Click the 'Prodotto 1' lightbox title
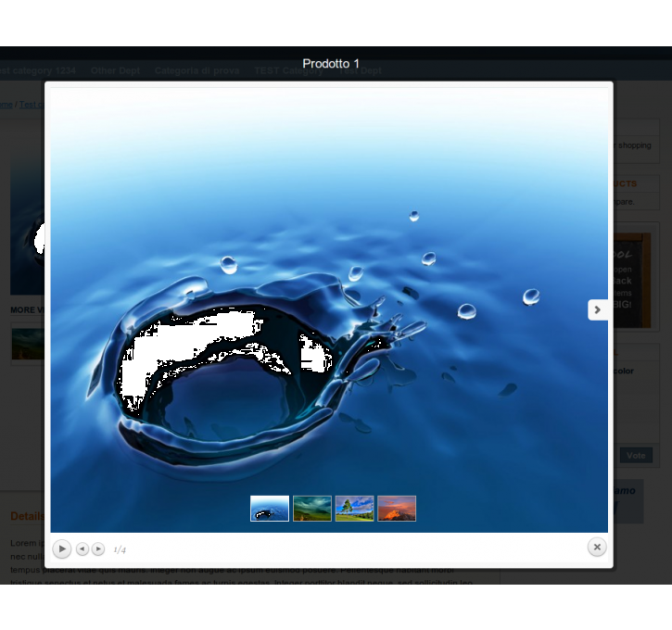Image resolution: width=672 pixels, height=630 pixels. [331, 64]
